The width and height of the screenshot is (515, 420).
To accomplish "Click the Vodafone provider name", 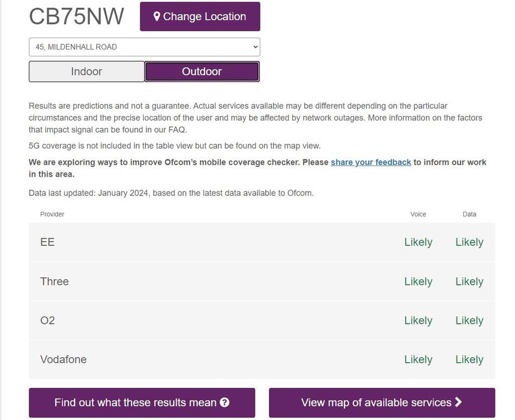I will coord(63,360).
